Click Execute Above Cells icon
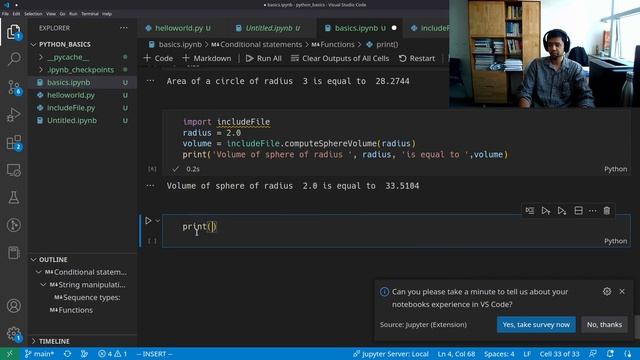Image resolution: width=640 pixels, height=360 pixels. click(x=546, y=211)
